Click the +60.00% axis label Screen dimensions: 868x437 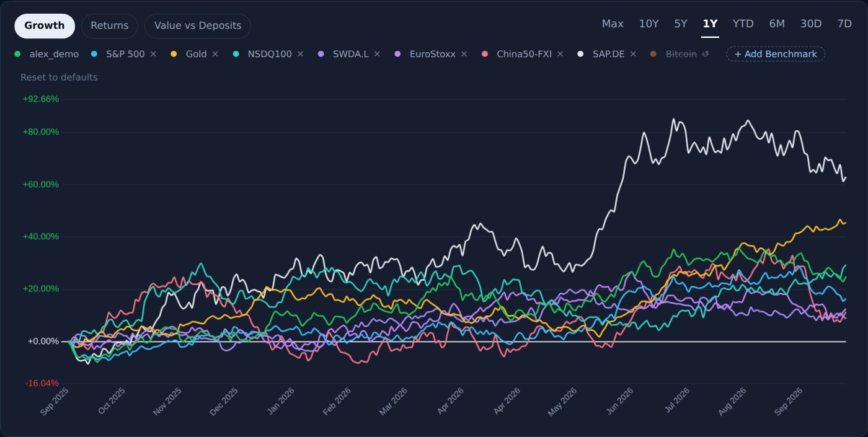click(x=41, y=185)
